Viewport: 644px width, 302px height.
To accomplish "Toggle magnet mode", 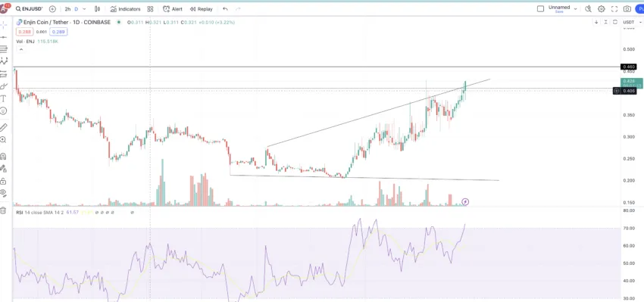I will coord(4,157).
